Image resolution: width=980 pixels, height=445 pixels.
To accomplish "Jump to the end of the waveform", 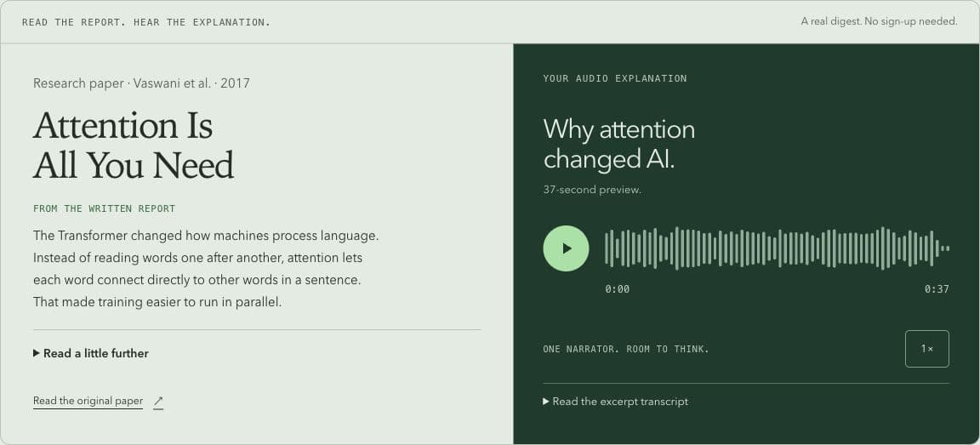I will pos(948,248).
